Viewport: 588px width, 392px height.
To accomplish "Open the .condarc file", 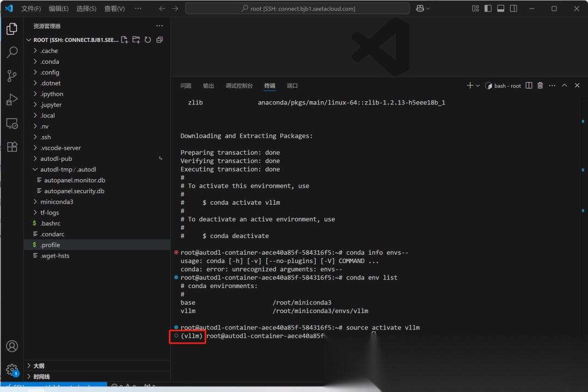I will coord(97,234).
